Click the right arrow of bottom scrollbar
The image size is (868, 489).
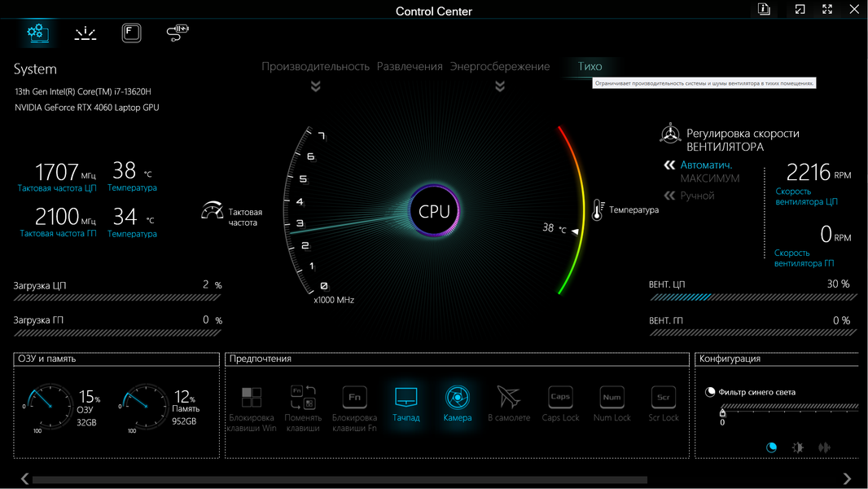[847, 478]
